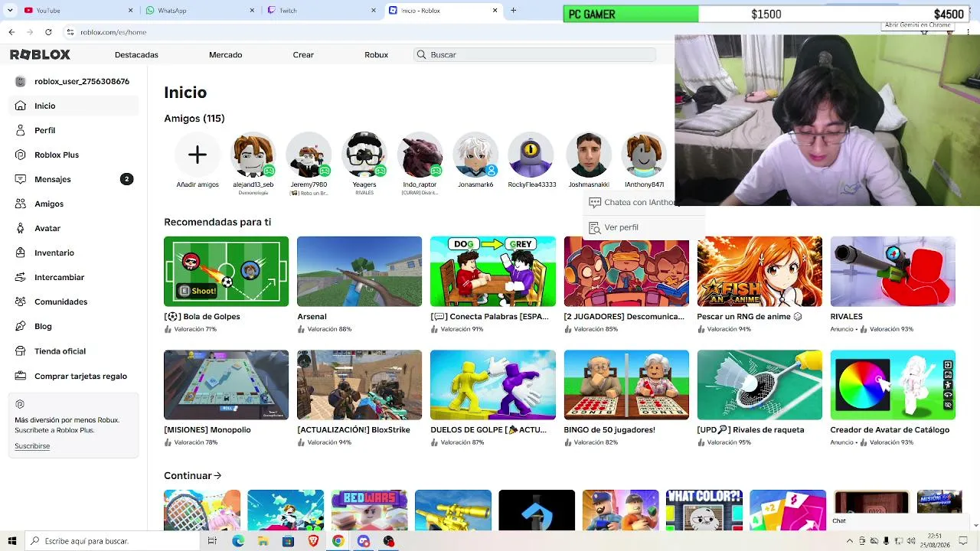Open the BloxStrike game thumbnail
Screen dimensions: 980x551
coord(360,385)
